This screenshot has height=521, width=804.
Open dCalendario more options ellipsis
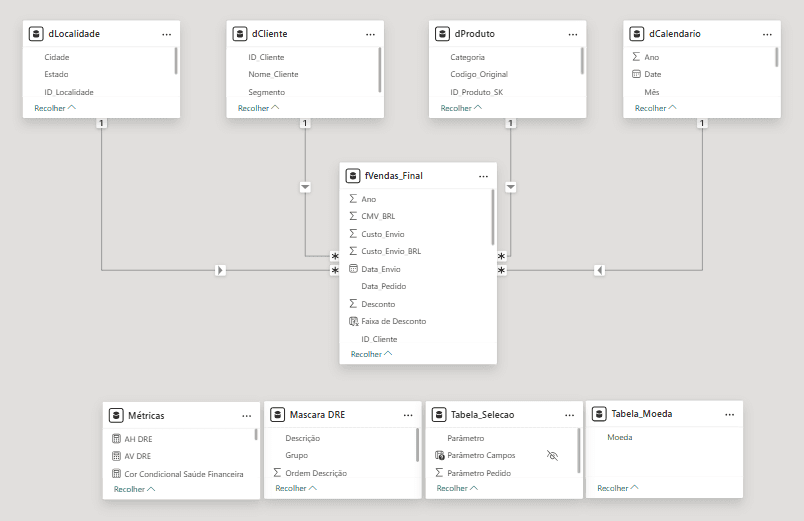coord(767,34)
